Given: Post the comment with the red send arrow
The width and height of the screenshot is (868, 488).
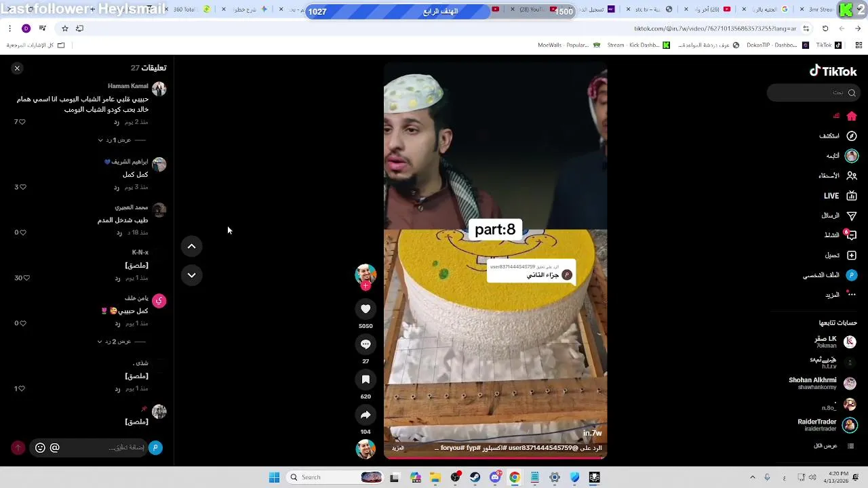Looking at the screenshot, I should [x=18, y=447].
